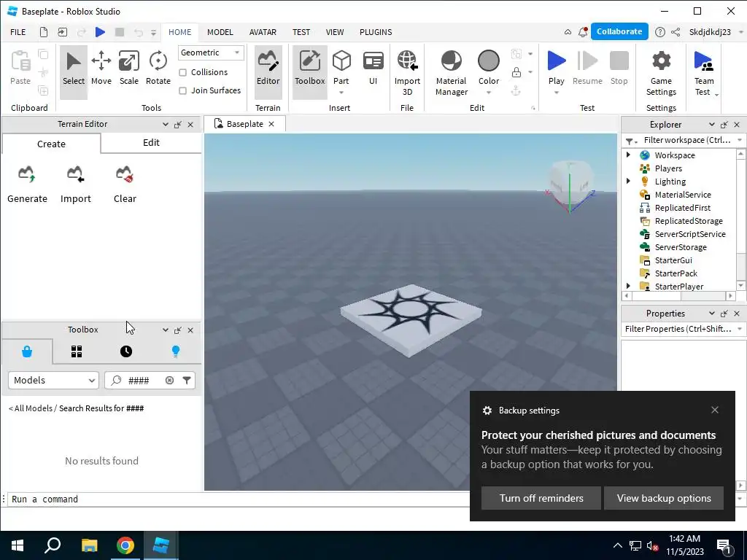Enable the Collisions checkbox
Viewport: 747px width, 560px height.
coord(182,72)
